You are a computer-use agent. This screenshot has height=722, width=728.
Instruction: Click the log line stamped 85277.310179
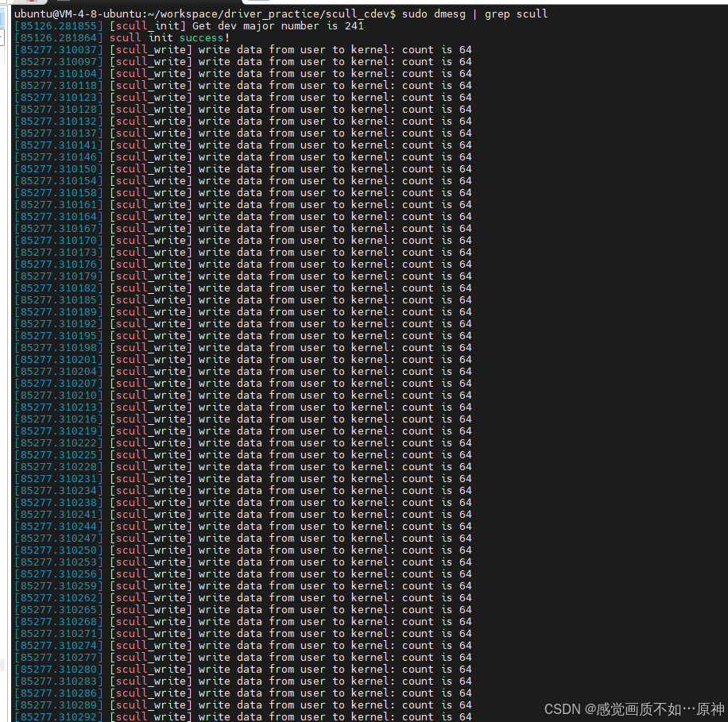point(243,276)
